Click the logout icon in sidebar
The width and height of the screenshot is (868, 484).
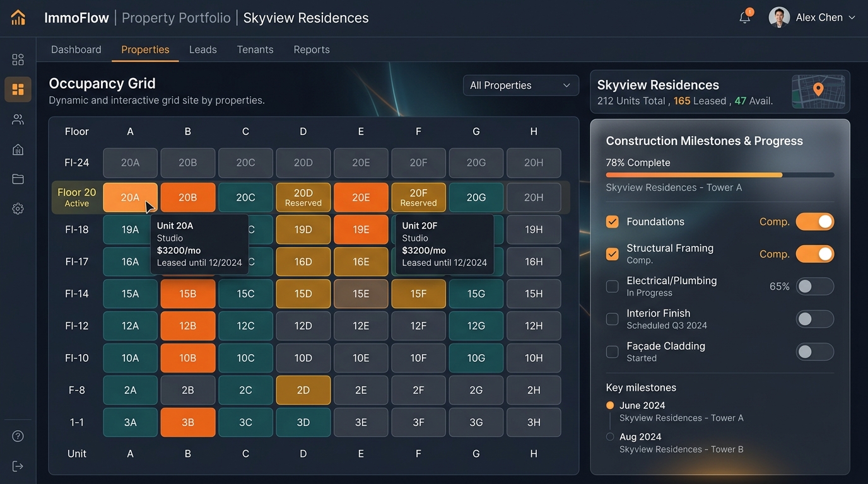pos(18,466)
